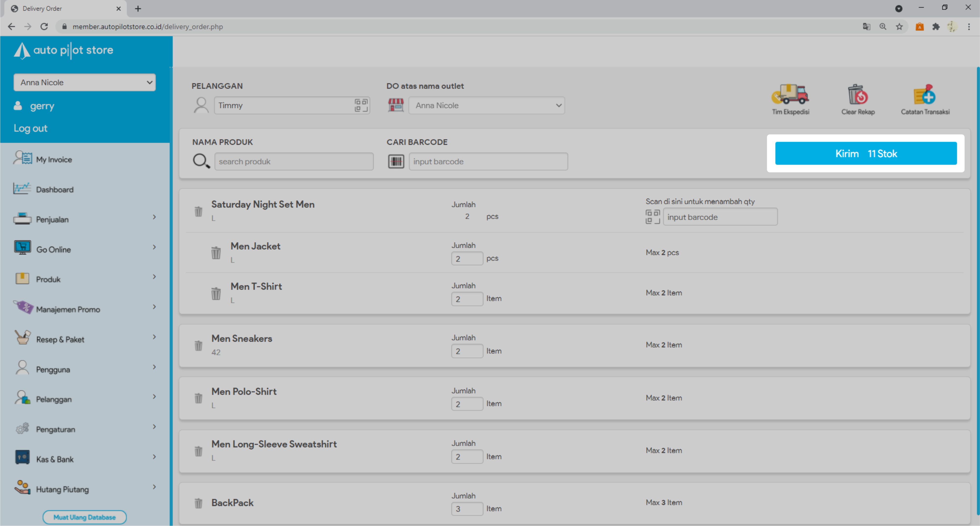Expand Kas & Bank menu
Image resolution: width=980 pixels, height=526 pixels.
click(85, 459)
